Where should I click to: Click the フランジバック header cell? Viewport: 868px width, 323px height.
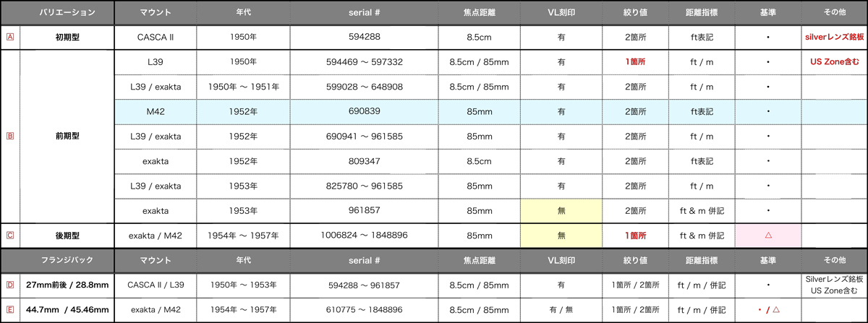pyautogui.click(x=67, y=260)
